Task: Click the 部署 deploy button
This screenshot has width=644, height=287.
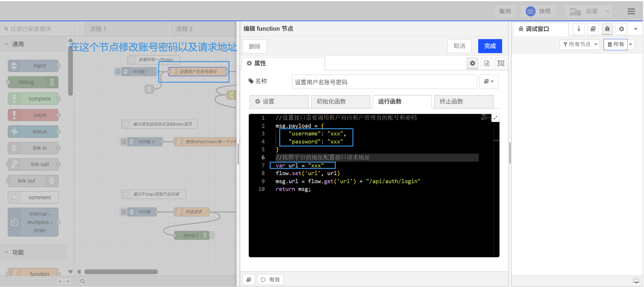Action: [x=584, y=11]
